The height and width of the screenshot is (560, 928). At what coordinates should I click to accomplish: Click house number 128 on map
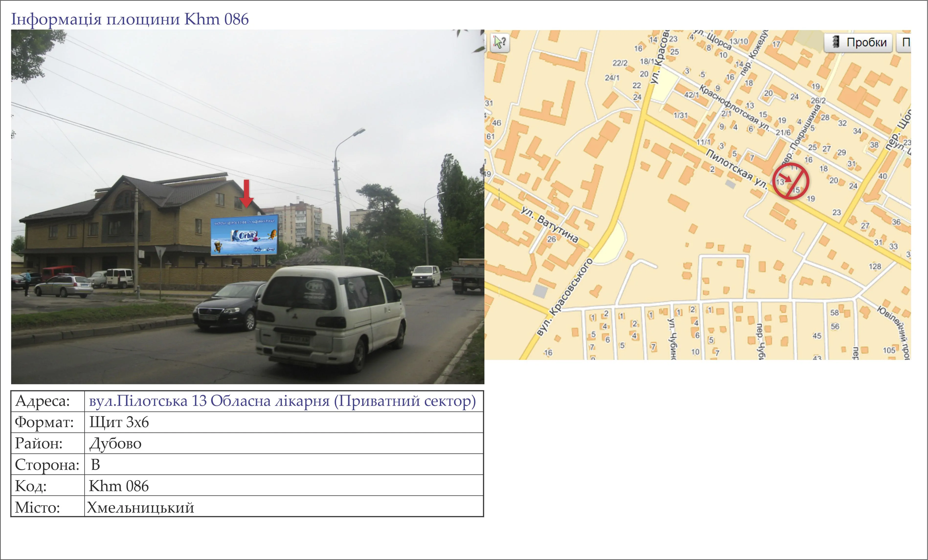(x=875, y=267)
